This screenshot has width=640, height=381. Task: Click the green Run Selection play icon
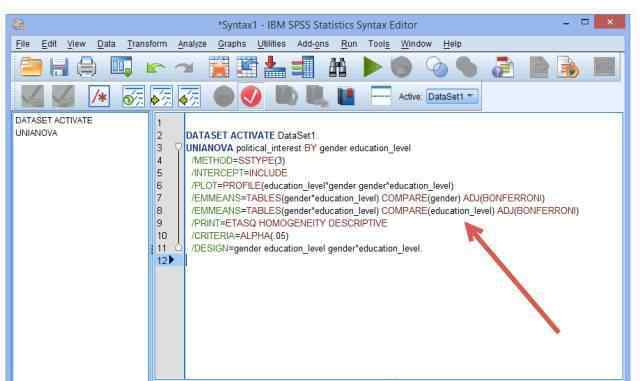coord(372,67)
